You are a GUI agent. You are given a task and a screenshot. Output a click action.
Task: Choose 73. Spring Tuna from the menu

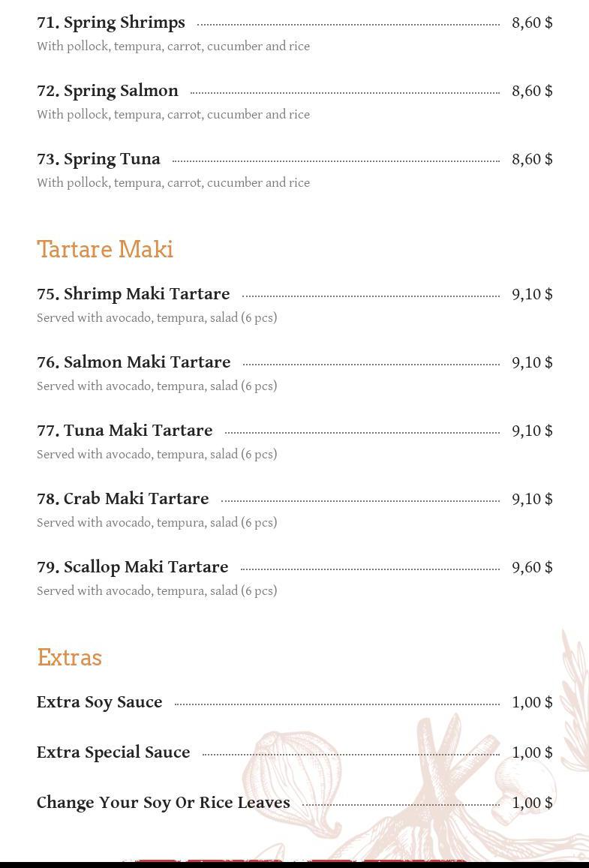point(98,160)
